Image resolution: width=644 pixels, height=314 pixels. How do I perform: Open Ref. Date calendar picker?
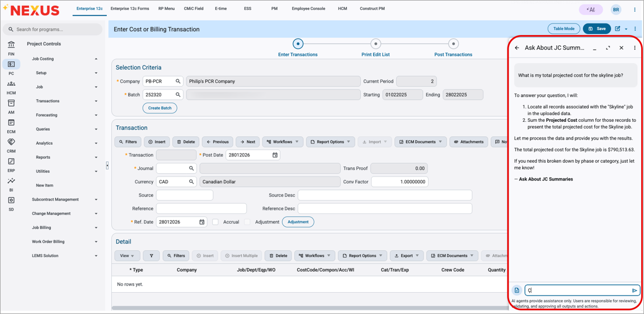point(201,222)
